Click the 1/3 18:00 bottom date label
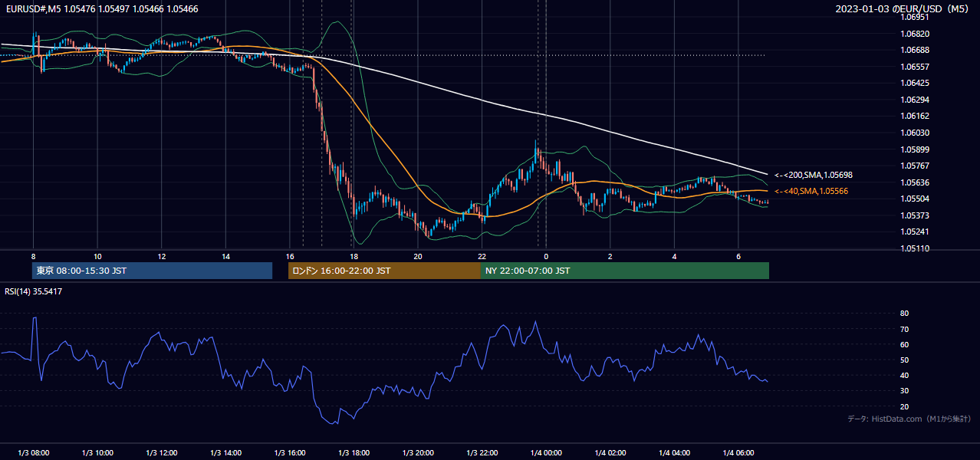 (x=354, y=453)
